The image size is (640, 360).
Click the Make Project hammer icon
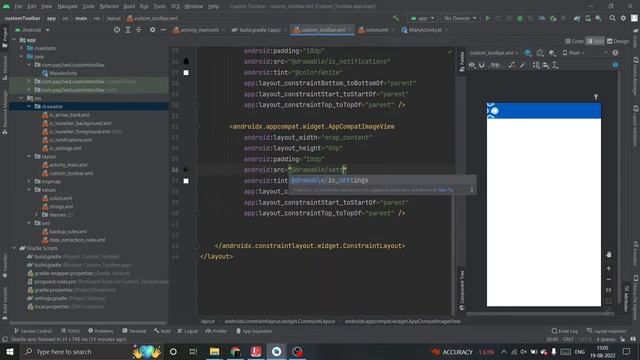396,18
